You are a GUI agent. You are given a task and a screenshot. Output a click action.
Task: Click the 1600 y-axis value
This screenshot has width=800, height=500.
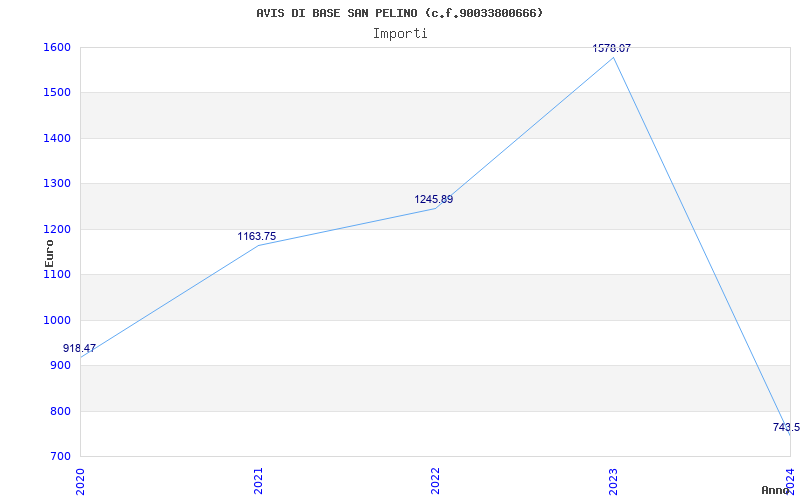click(57, 47)
